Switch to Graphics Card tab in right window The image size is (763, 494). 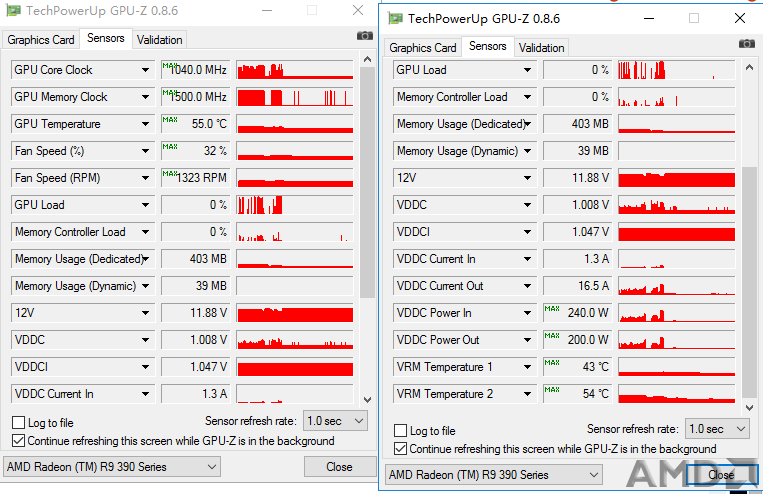tap(423, 48)
